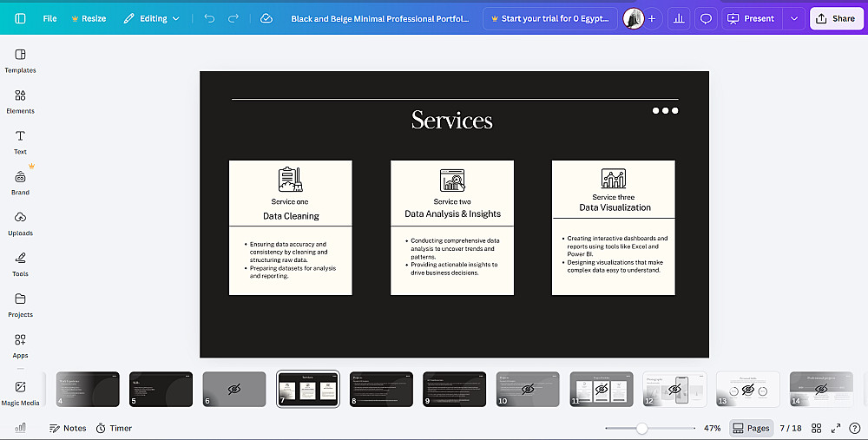The width and height of the screenshot is (868, 440).
Task: Select the 'Service three' label
Action: (614, 197)
